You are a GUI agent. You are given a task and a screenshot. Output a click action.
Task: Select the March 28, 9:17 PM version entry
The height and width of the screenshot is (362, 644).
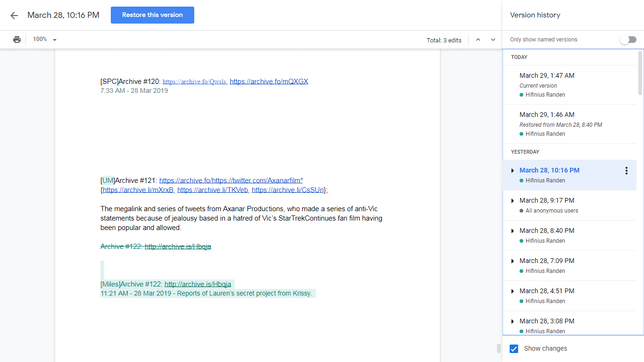570,206
